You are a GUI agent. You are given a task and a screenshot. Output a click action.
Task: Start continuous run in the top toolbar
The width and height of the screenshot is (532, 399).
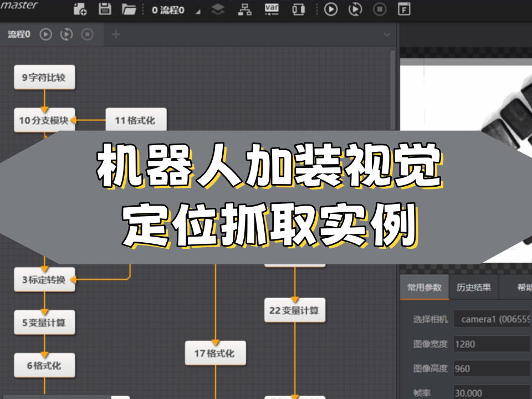point(355,9)
